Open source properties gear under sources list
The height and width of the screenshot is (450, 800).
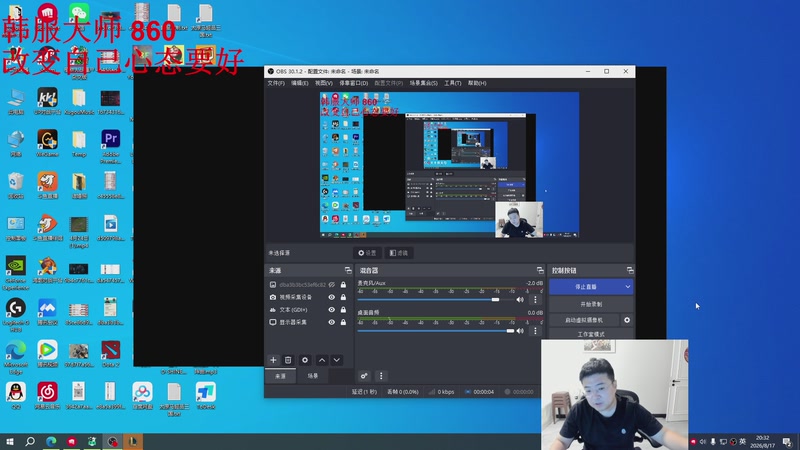(x=305, y=360)
